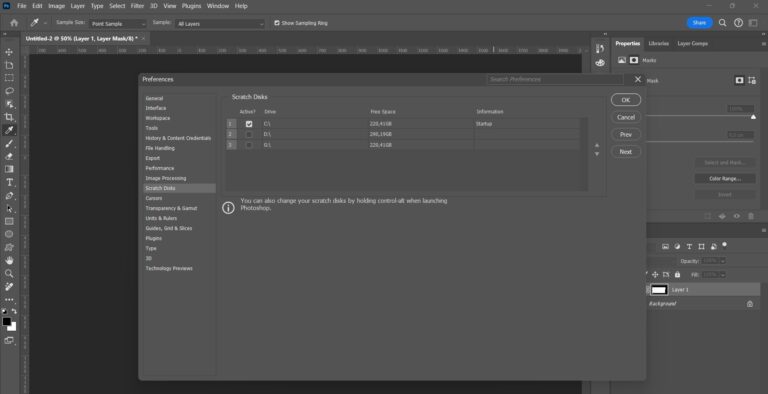The width and height of the screenshot is (768, 394).
Task: Click the blue Share button
Action: (699, 23)
